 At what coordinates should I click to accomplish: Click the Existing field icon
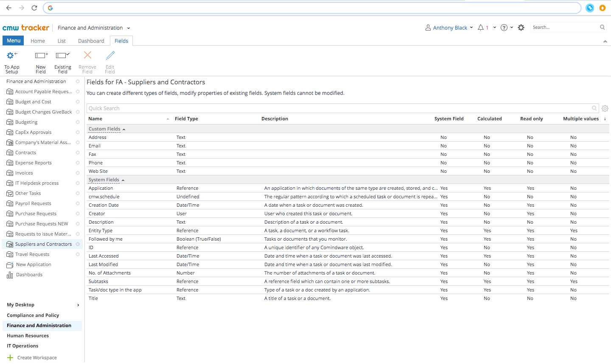pyautogui.click(x=63, y=55)
